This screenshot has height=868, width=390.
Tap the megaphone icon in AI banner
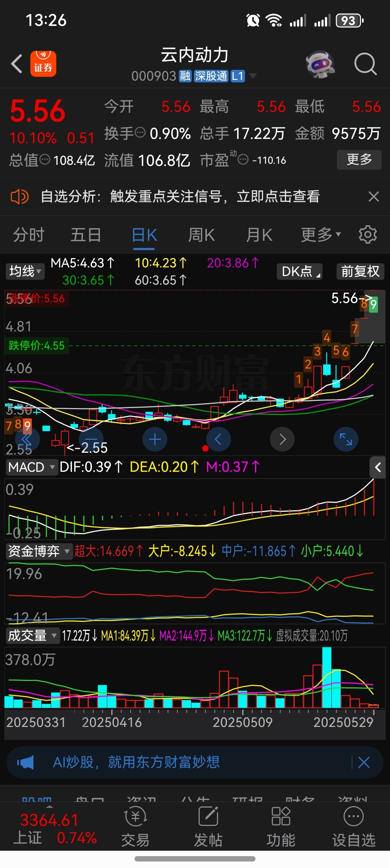pos(25,762)
